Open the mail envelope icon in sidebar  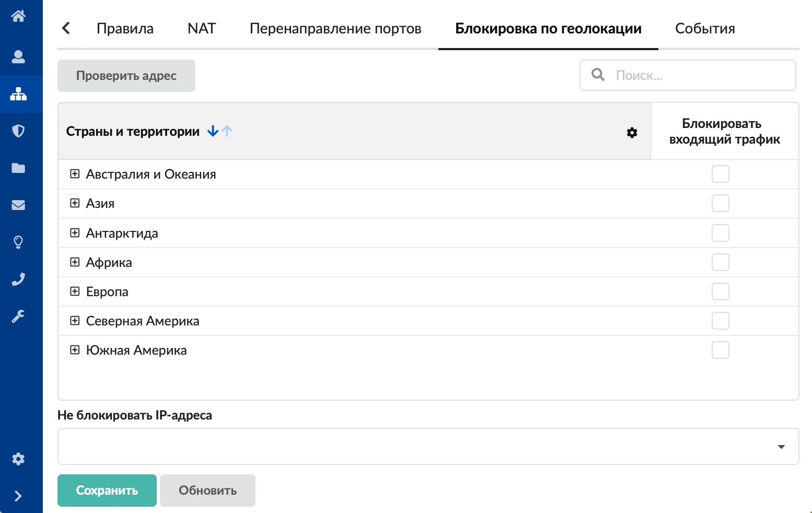[18, 205]
